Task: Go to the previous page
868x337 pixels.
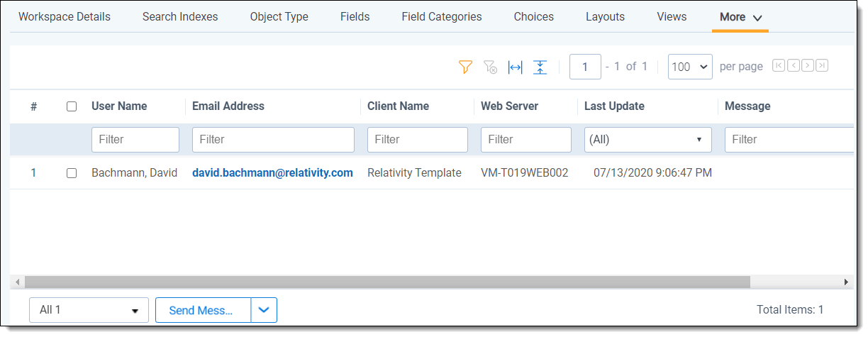Action: pos(793,66)
